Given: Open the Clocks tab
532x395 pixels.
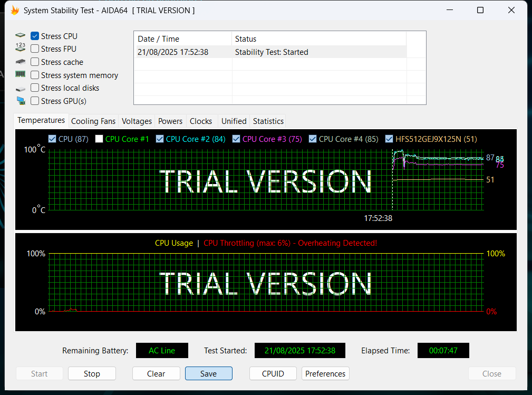Looking at the screenshot, I should (x=201, y=121).
